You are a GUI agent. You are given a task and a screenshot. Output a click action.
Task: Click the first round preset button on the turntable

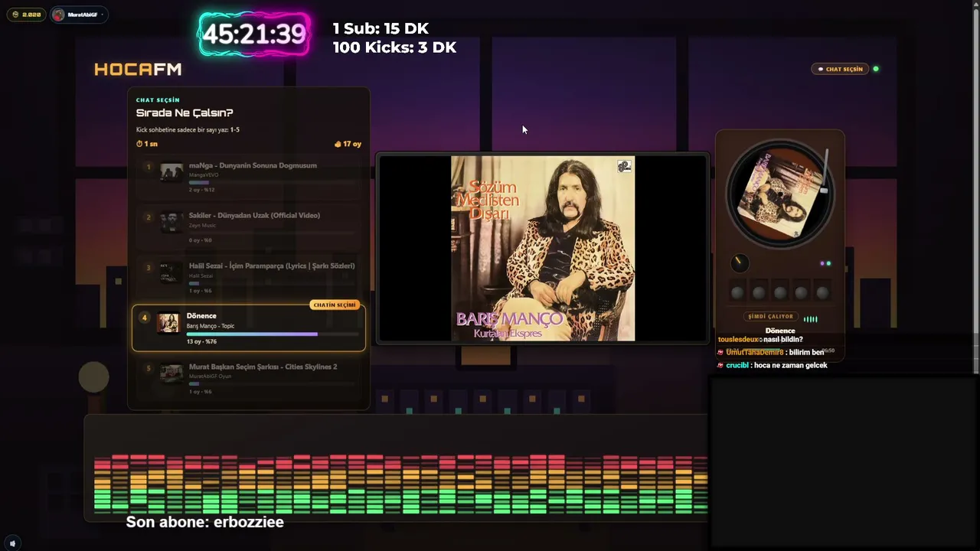pos(737,293)
